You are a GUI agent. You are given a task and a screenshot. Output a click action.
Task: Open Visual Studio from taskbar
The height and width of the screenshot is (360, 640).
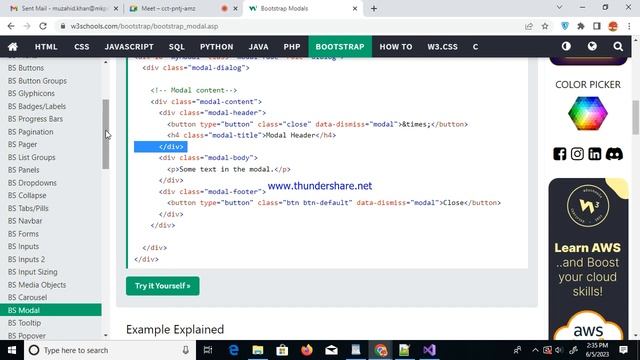[429, 350]
